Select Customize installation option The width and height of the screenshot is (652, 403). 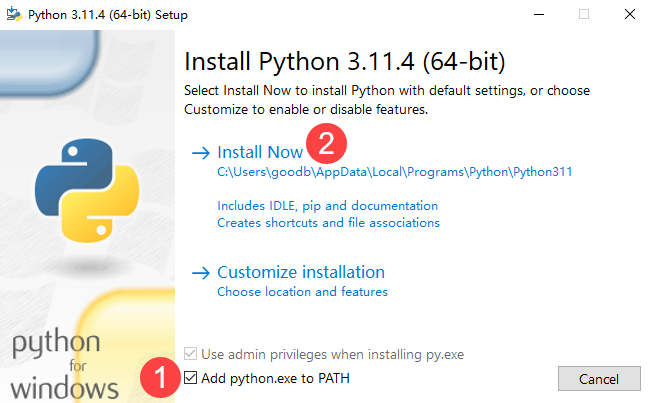[x=301, y=272]
